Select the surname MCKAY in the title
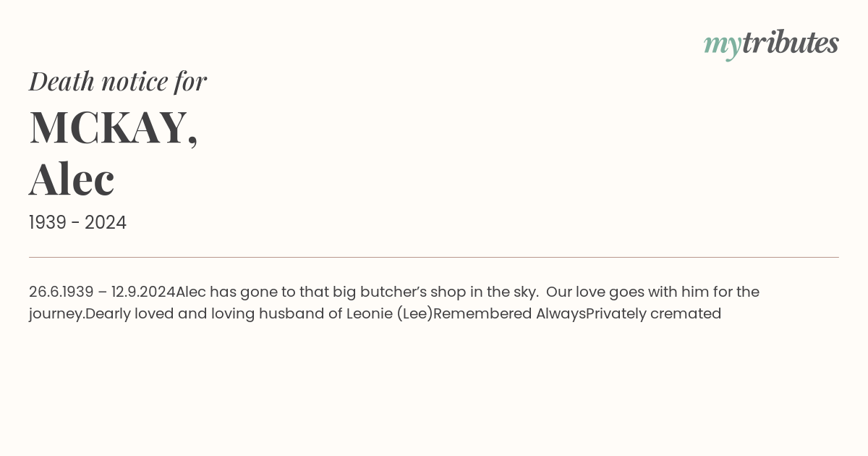This screenshot has width=868, height=456. (109, 127)
